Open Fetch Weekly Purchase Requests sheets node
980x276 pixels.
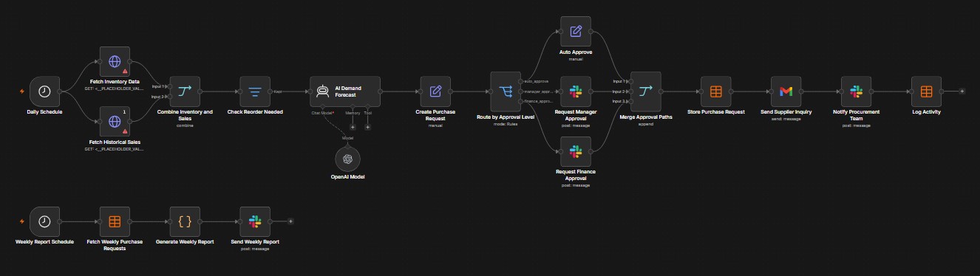pos(115,221)
